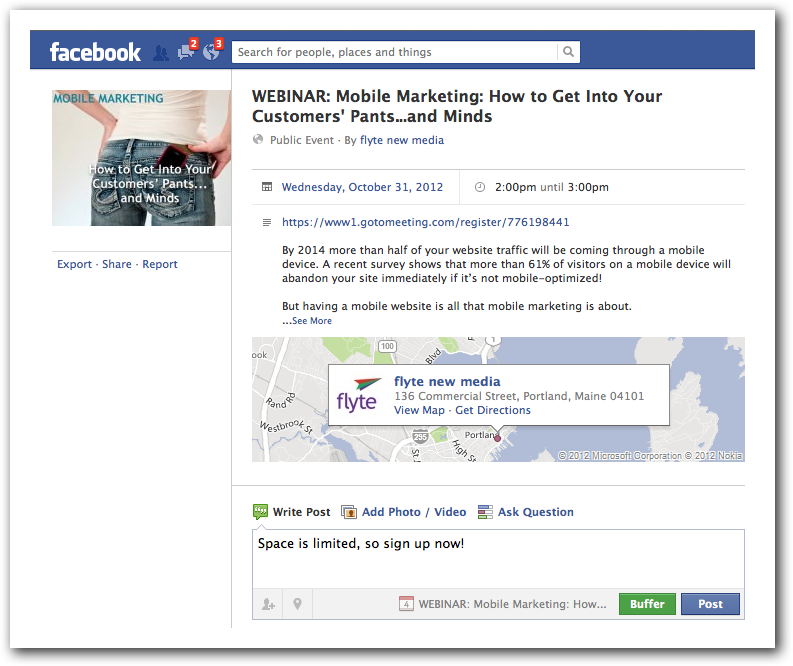Open messages icon with 2 badge
This screenshot has height=666, width=793.
tap(187, 52)
